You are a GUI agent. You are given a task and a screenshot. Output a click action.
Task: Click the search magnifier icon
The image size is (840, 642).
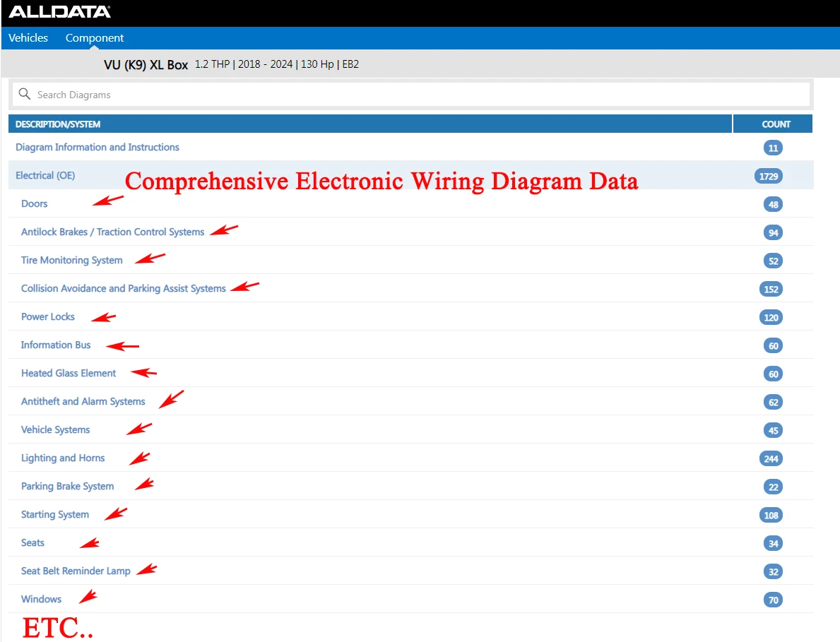(24, 94)
